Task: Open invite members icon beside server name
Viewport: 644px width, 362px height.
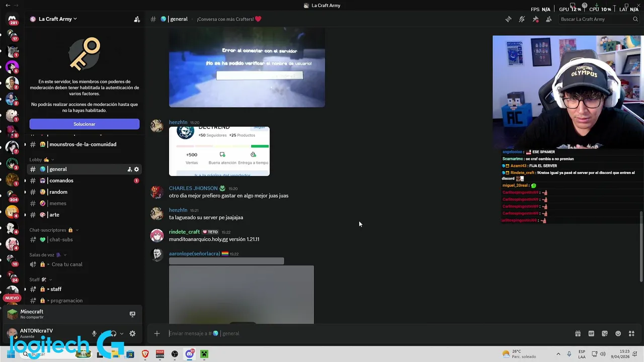Action: tap(137, 19)
